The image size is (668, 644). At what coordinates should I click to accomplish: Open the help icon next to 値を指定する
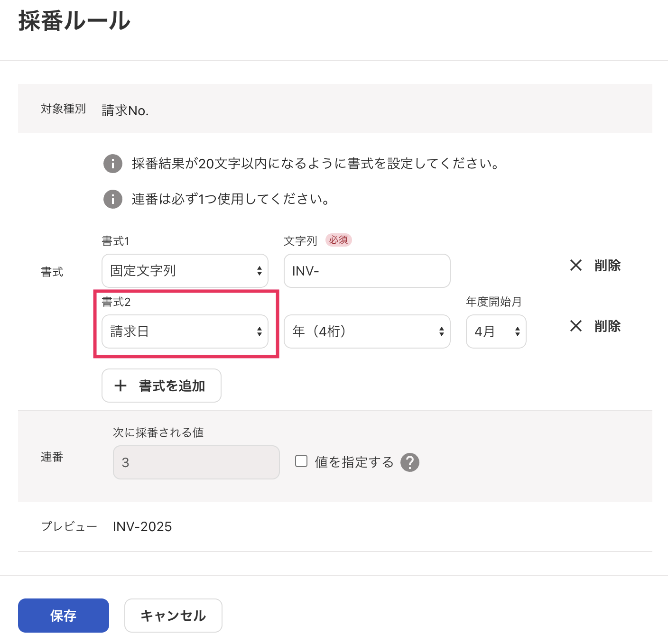pyautogui.click(x=410, y=462)
